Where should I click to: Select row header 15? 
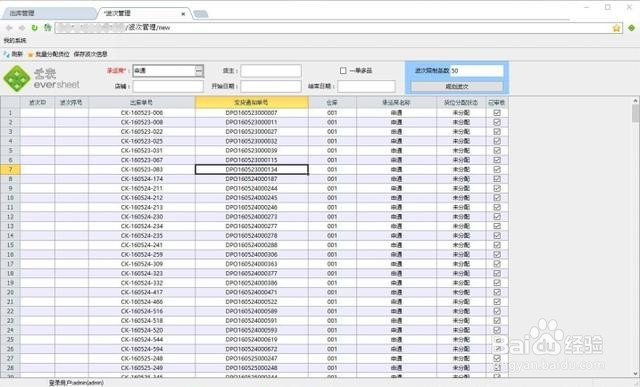point(10,245)
